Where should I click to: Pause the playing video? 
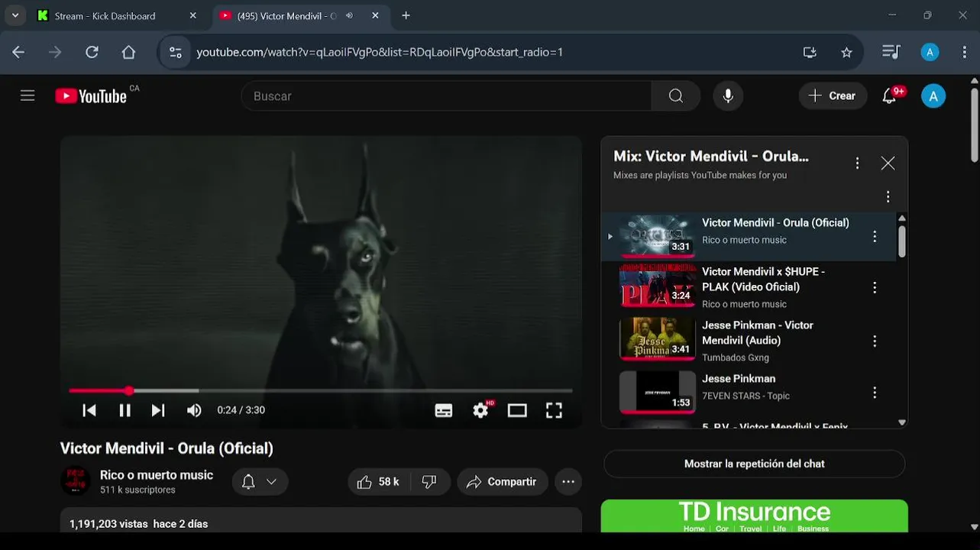pos(125,410)
